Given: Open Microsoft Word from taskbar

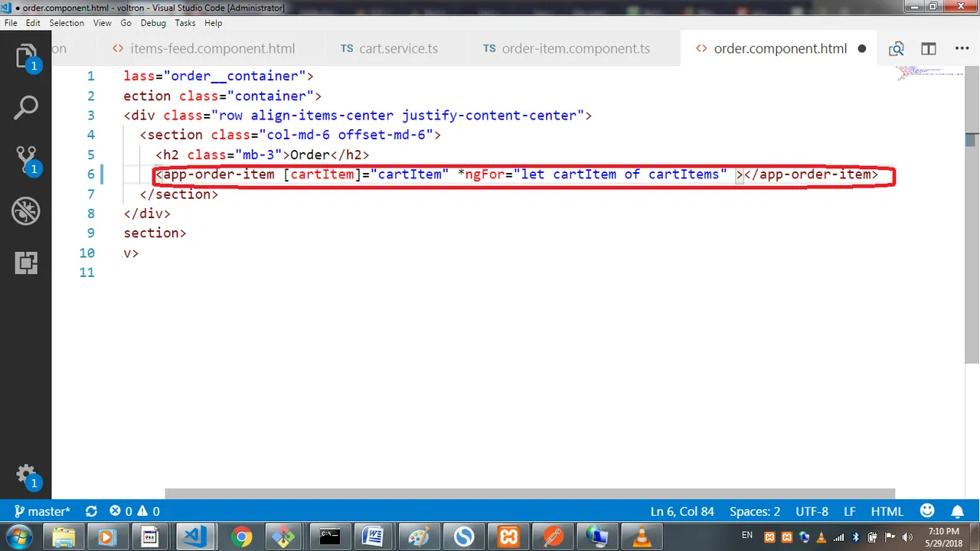Looking at the screenshot, I should pos(374,537).
